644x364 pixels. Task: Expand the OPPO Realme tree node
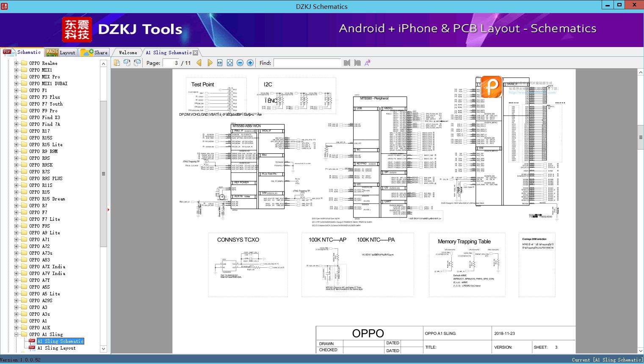pyautogui.click(x=17, y=63)
